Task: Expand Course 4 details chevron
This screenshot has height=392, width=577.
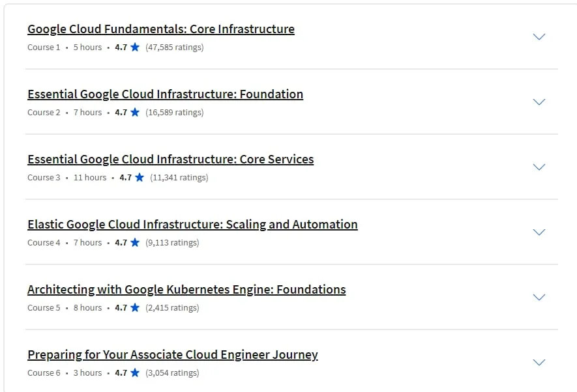Action: point(539,232)
